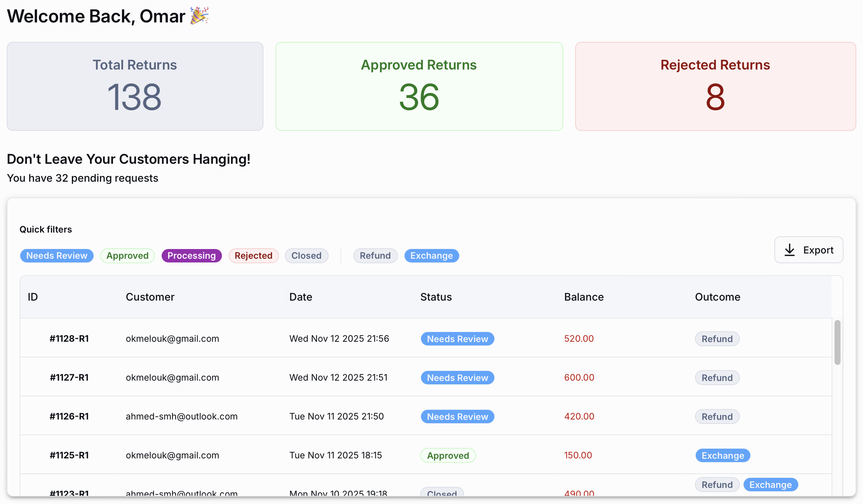863x504 pixels.
Task: Open return request #1125-R1
Action: [69, 455]
